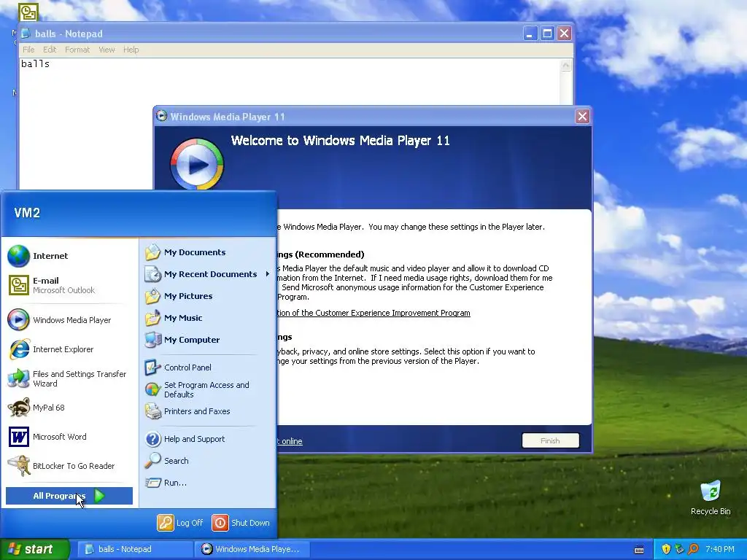Open Notepad View menu
The height and width of the screenshot is (560, 747).
click(107, 50)
